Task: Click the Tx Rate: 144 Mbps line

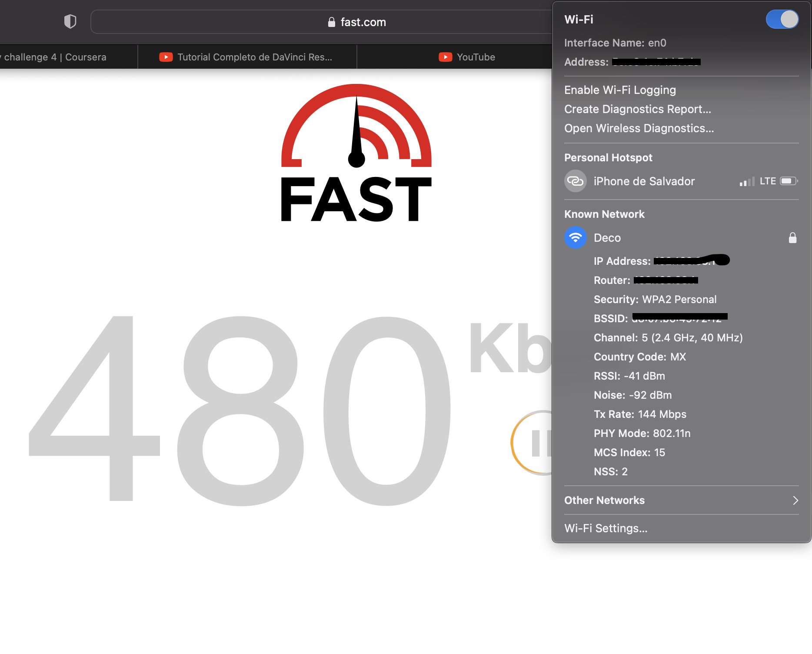Action: point(640,414)
